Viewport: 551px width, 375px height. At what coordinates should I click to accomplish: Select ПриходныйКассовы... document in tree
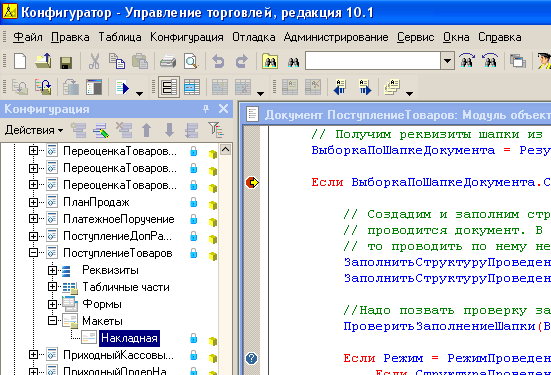pyautogui.click(x=118, y=355)
